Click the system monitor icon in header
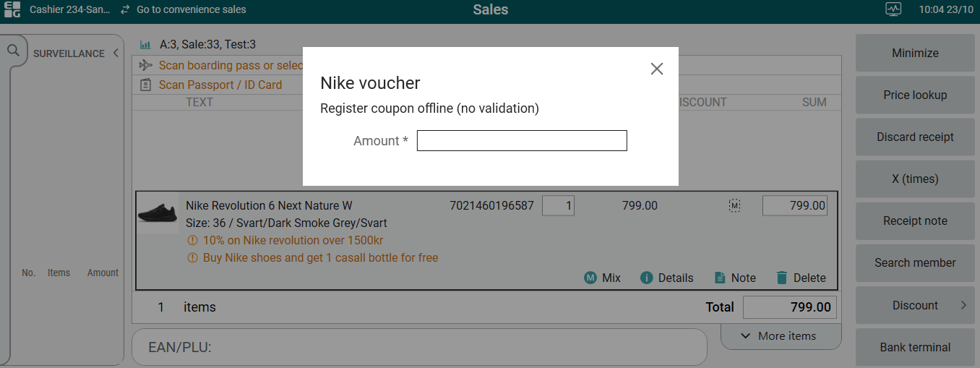 [893, 9]
